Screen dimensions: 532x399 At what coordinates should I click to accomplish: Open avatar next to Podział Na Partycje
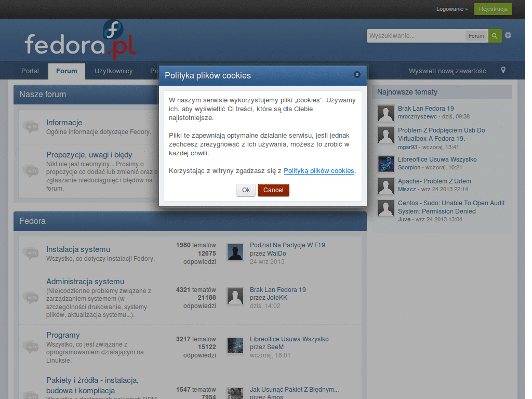pos(235,252)
